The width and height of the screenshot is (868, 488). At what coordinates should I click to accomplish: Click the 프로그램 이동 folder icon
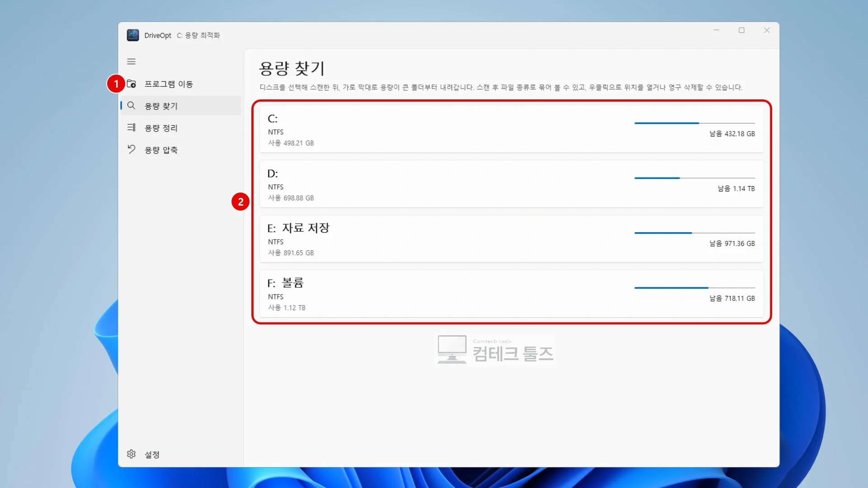click(131, 84)
